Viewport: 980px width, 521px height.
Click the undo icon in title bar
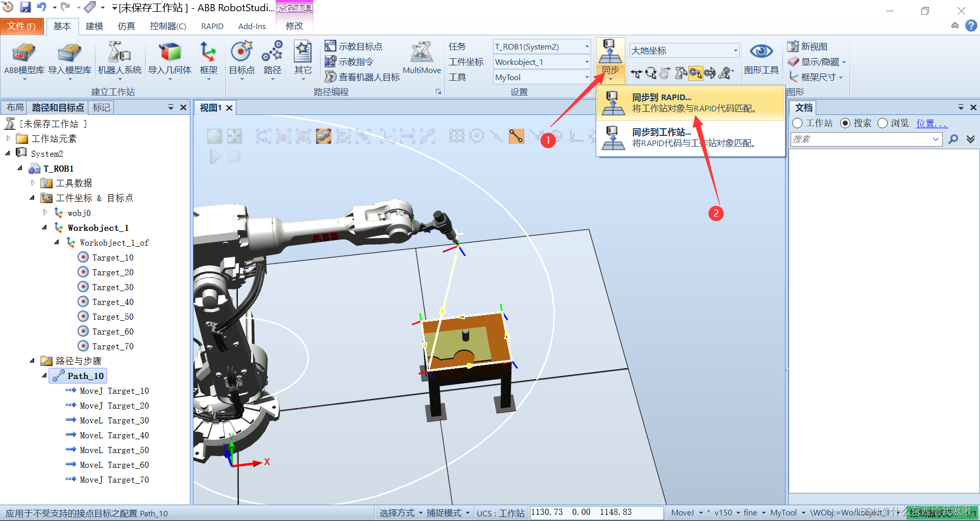click(x=41, y=7)
